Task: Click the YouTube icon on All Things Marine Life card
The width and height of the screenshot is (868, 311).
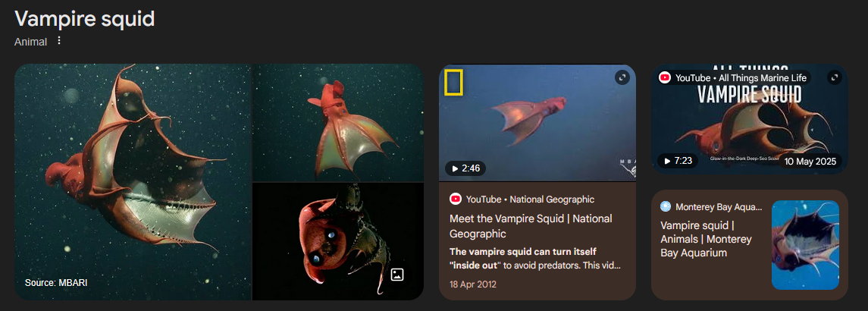Action: 665,77
